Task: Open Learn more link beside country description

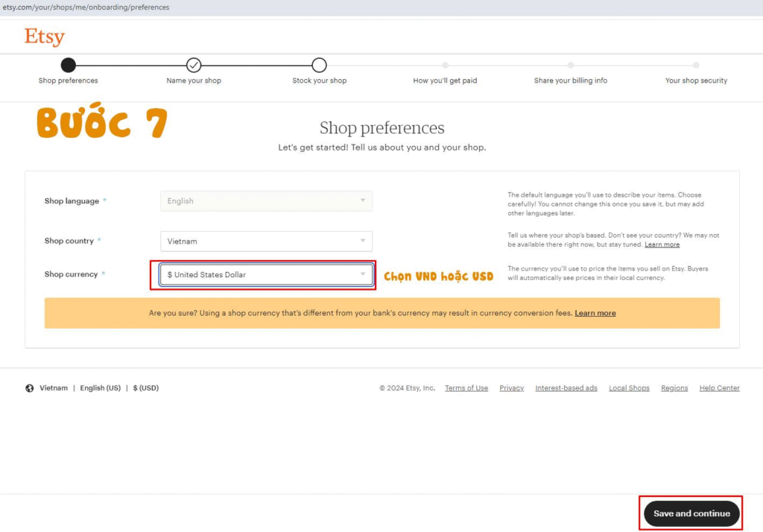Action: pos(662,244)
